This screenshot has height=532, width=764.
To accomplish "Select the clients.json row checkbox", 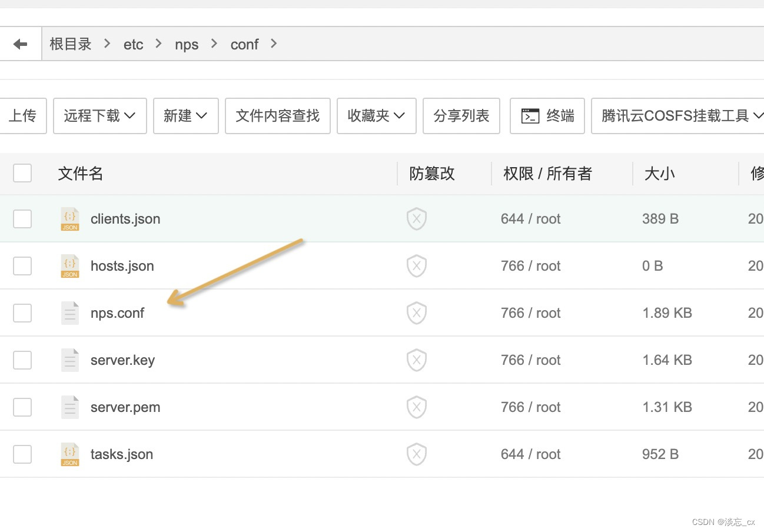I will [22, 219].
